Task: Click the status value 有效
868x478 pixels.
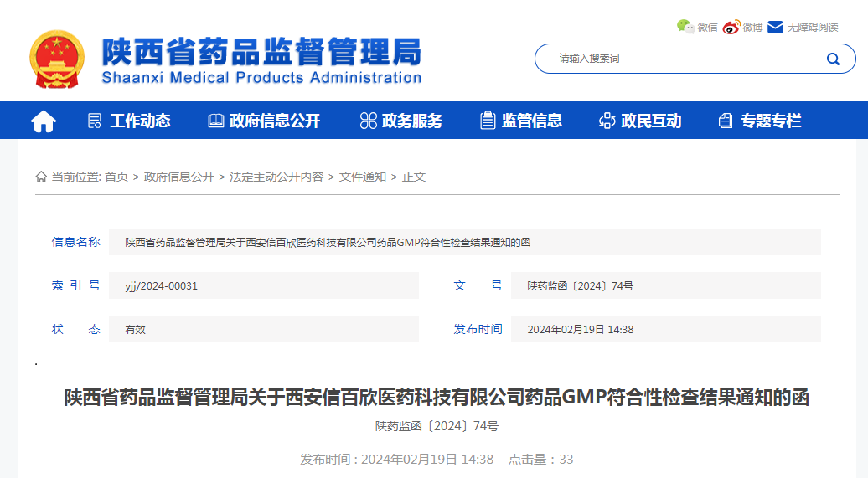Action: (135, 330)
